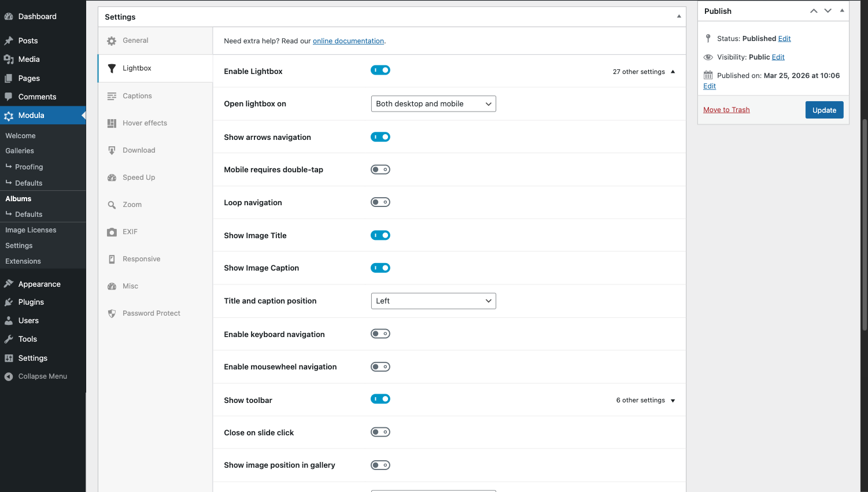Click the Update button
868x492 pixels.
(824, 110)
